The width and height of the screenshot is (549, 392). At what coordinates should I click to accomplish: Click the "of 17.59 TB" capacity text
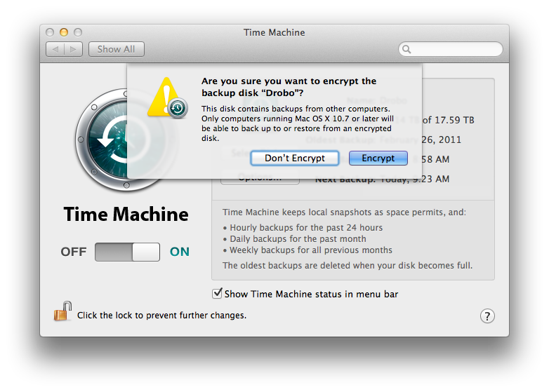[448, 121]
